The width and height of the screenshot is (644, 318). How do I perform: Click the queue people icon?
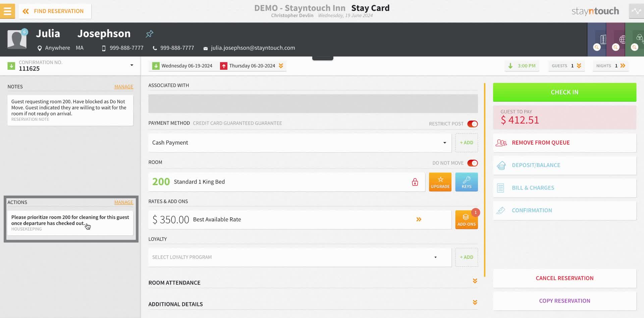pyautogui.click(x=501, y=143)
